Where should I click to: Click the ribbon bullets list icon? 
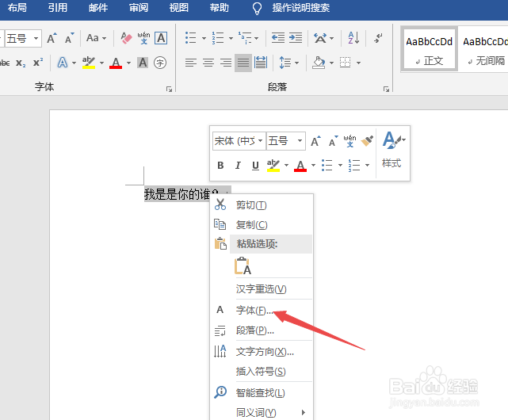coord(190,37)
